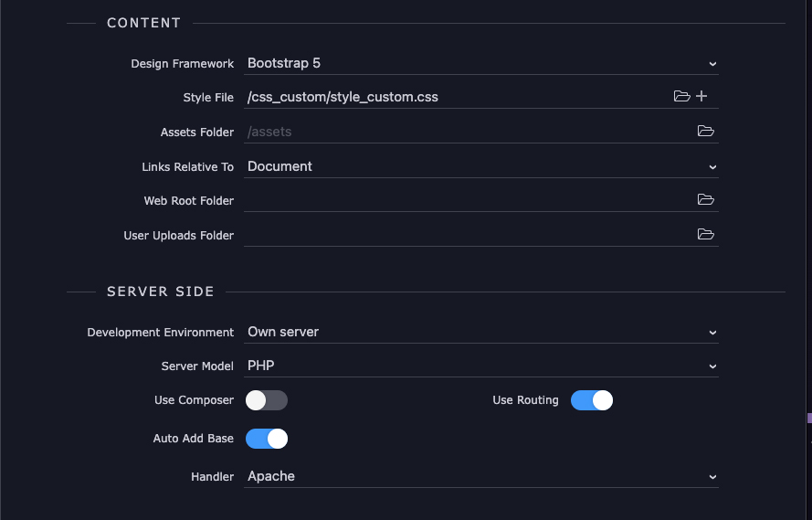Viewport: 812px width, 520px height.
Task: Open the Design Framework dropdown
Action: click(x=480, y=63)
